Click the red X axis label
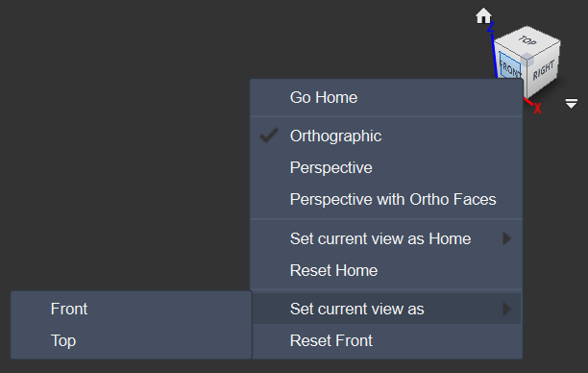The width and height of the screenshot is (588, 373). [537, 109]
